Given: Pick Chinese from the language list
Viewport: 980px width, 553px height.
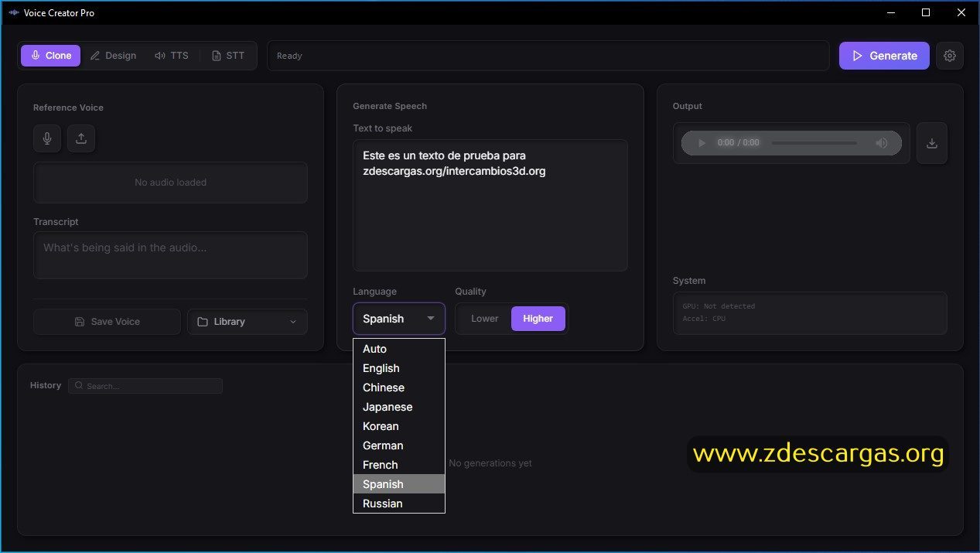Looking at the screenshot, I should coord(399,387).
